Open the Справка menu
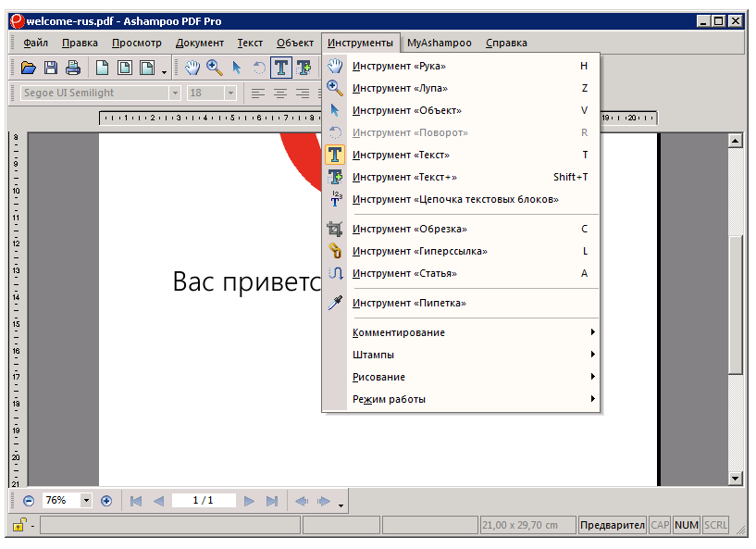This screenshot has width=756, height=549. click(x=506, y=43)
